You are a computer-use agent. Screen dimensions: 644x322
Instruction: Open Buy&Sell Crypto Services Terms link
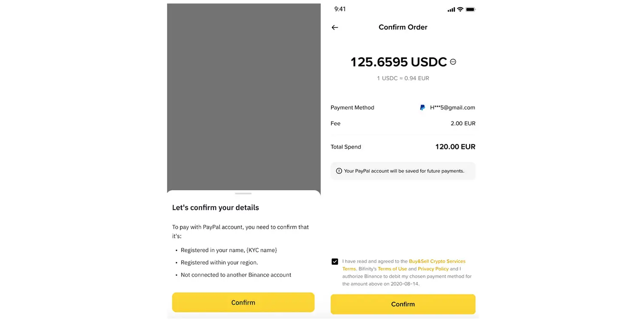click(437, 261)
